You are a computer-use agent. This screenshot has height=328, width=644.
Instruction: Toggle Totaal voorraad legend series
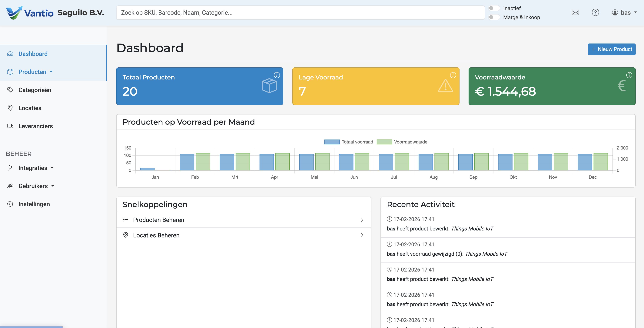(348, 142)
